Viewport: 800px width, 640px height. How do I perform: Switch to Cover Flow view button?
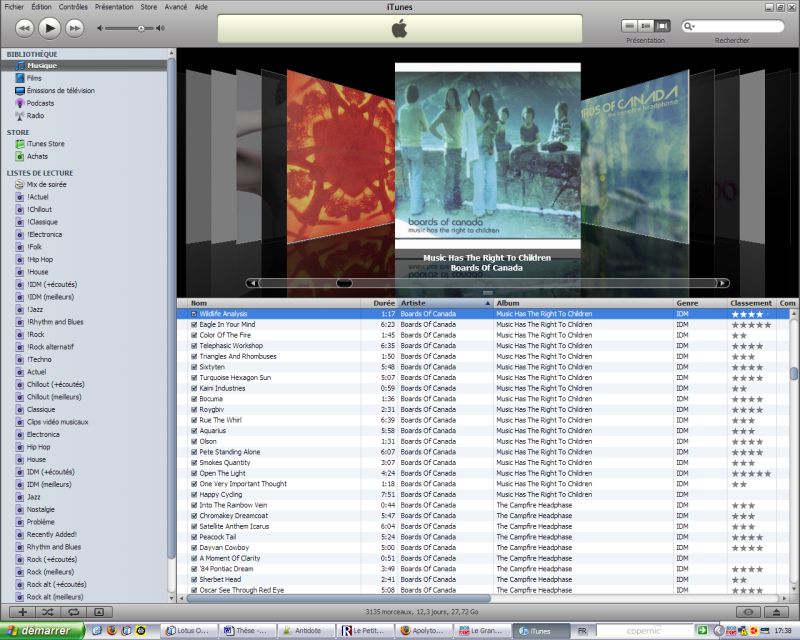point(661,26)
